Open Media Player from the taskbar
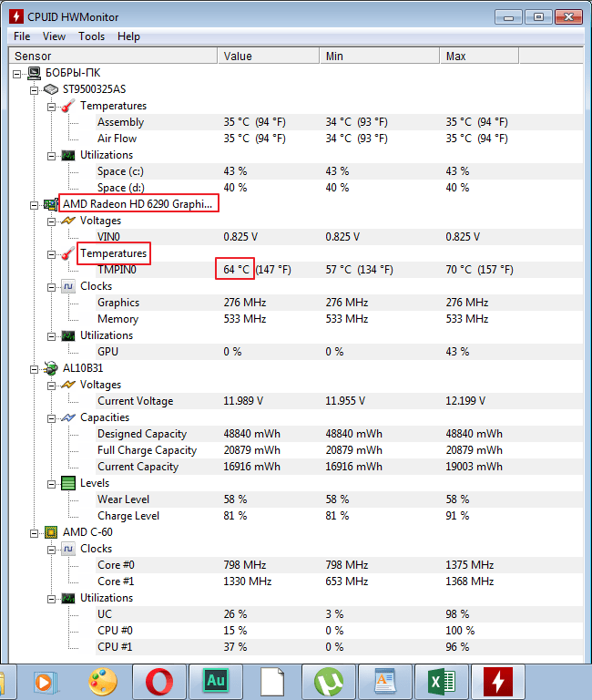 pos(46,682)
